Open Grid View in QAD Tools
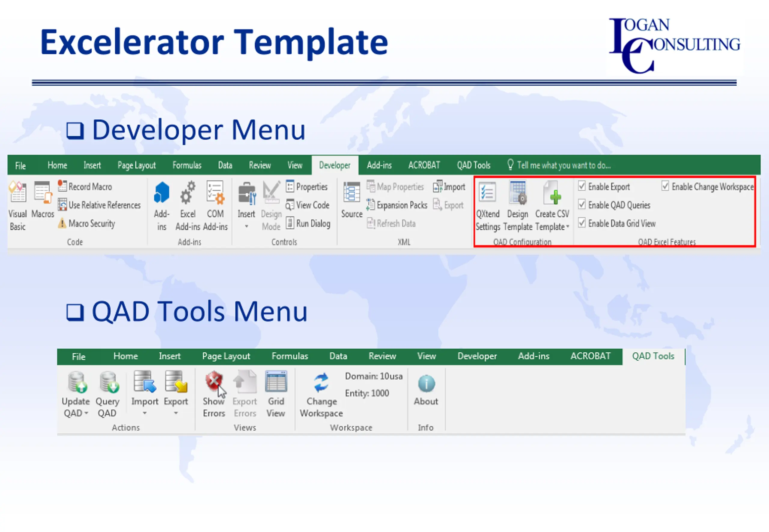 [276, 394]
